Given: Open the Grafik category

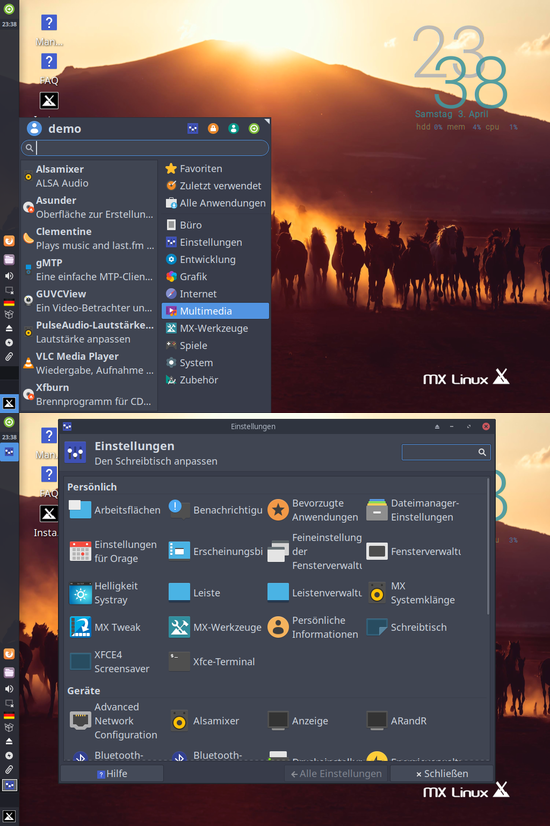Looking at the screenshot, I should 215,277.
